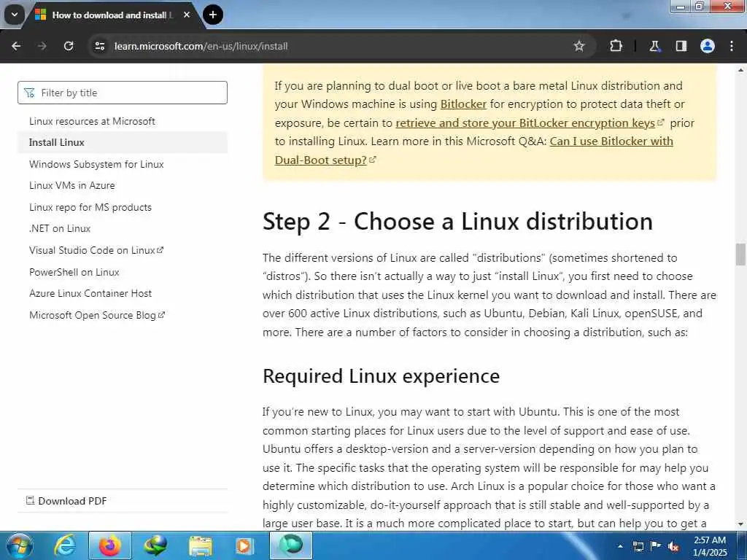Click 'Step 2 - Choose a Linux distribution' heading
The height and width of the screenshot is (560, 747).
[457, 222]
